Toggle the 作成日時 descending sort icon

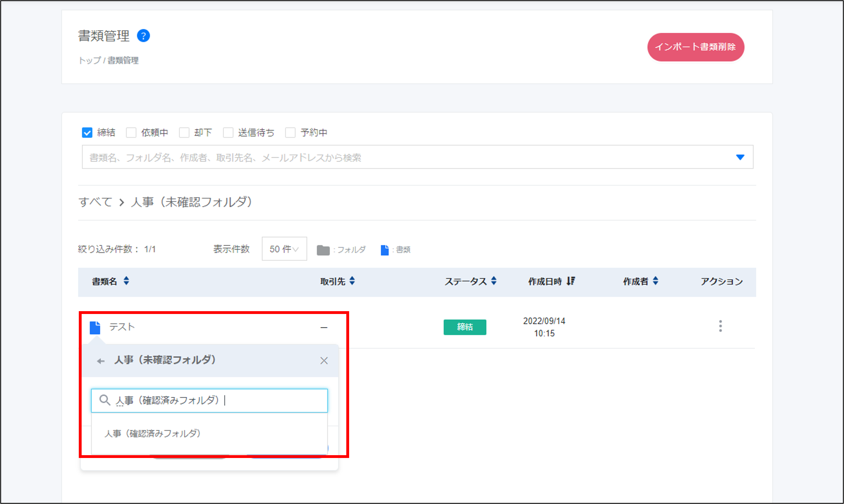click(x=571, y=281)
